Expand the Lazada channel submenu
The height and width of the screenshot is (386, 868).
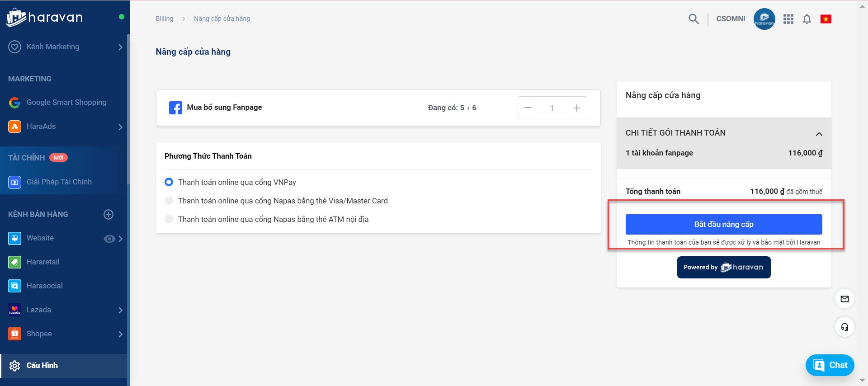(x=120, y=310)
